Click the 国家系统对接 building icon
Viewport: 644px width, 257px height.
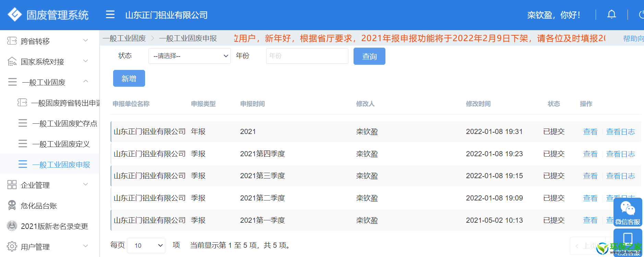[x=12, y=61]
